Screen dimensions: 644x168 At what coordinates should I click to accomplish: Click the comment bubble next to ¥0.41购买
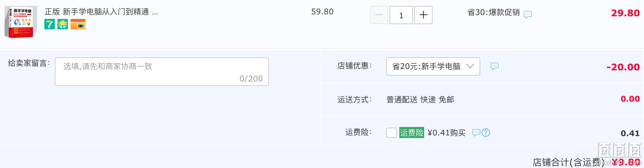pyautogui.click(x=476, y=133)
